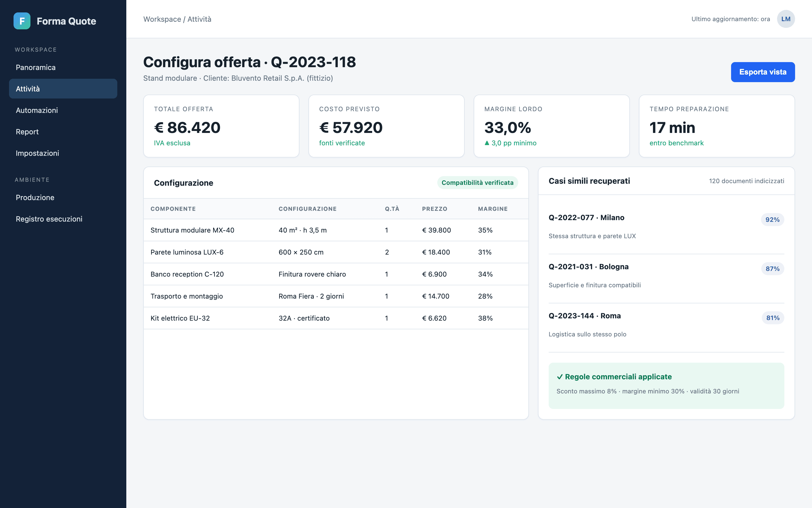Select the Struttura modulare MX-40 row

pyautogui.click(x=336, y=230)
